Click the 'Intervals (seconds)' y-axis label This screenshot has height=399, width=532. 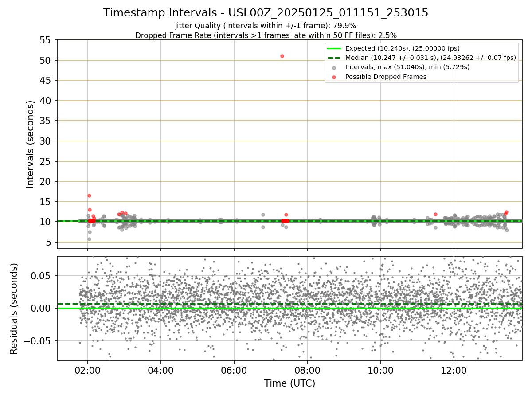pos(31,144)
